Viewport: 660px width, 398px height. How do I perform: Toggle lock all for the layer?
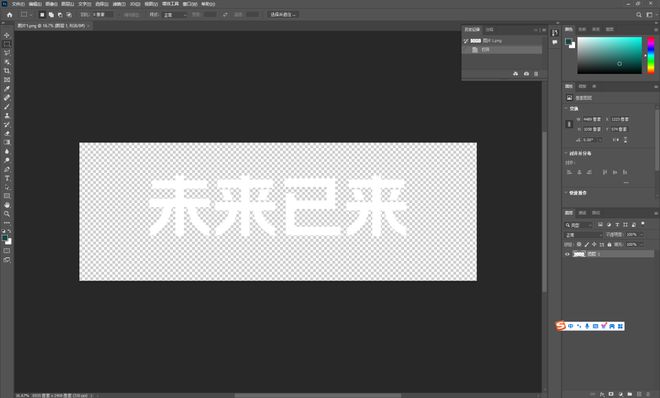tap(609, 244)
